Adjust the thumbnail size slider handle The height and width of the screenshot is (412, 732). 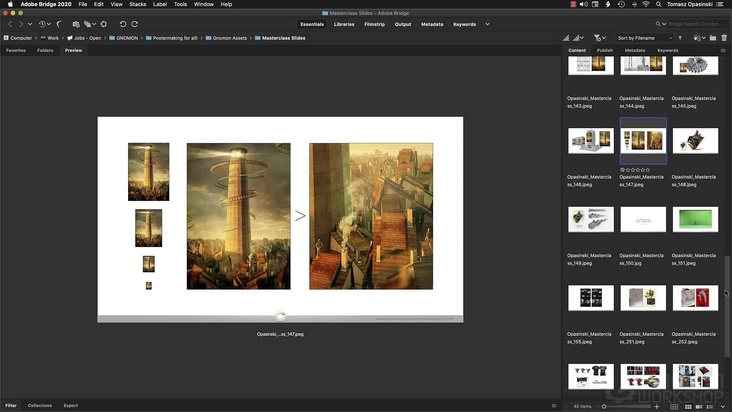click(604, 406)
